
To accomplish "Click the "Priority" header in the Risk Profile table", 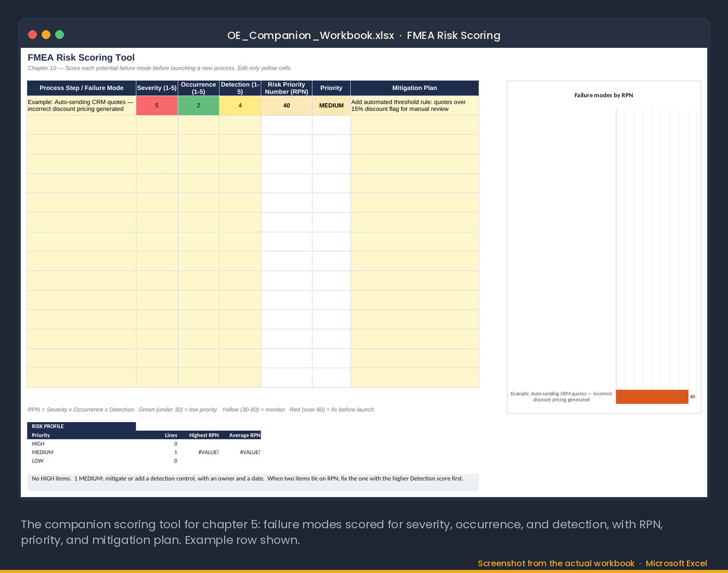I will point(41,435).
